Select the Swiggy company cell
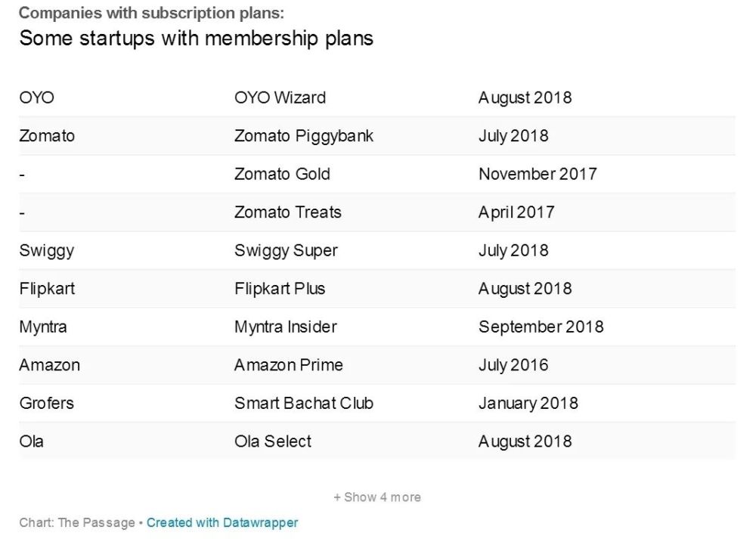Viewport: 756px width, 539px height. 47,250
